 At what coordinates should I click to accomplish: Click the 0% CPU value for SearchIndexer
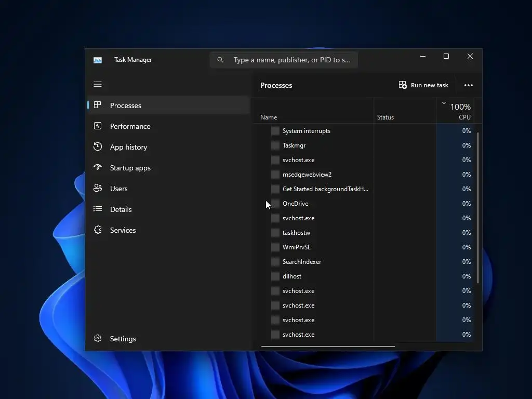(466, 262)
